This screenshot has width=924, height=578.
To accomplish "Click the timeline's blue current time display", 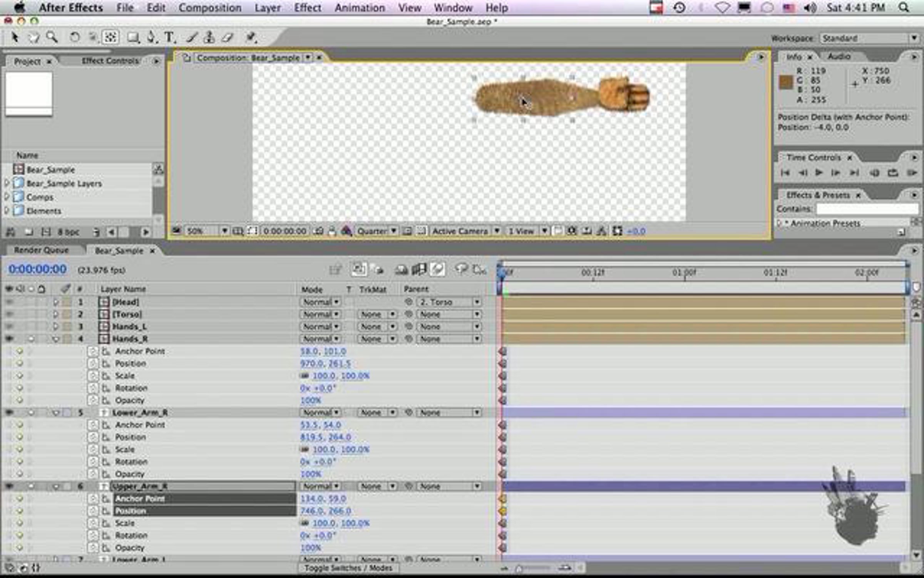I will coord(37,269).
